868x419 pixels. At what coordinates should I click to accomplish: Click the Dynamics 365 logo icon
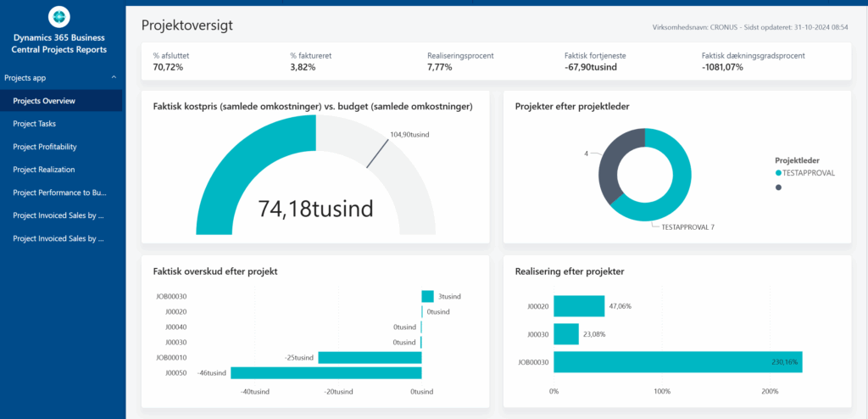(x=59, y=16)
